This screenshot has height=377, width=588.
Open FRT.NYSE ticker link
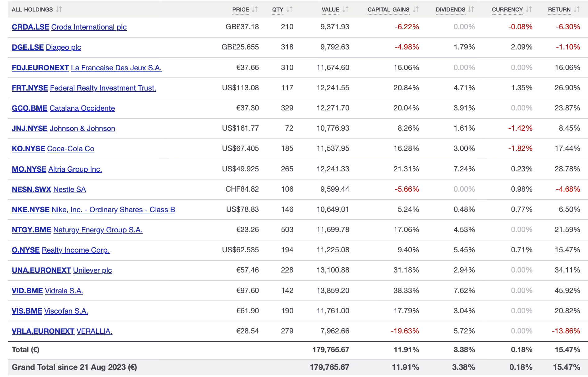[30, 88]
